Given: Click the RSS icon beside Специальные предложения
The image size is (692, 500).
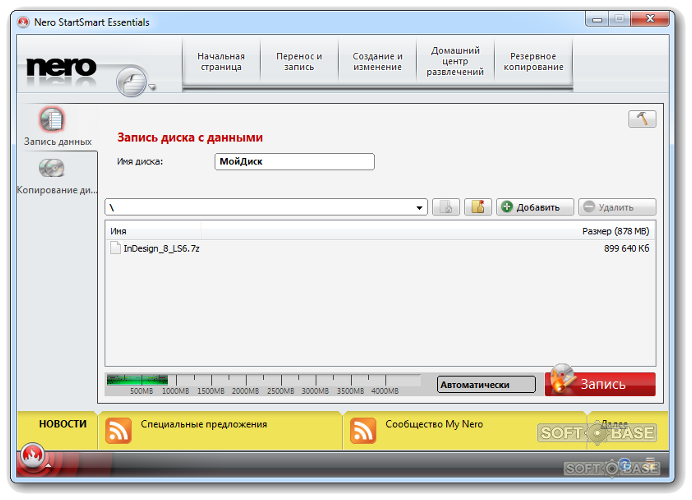Looking at the screenshot, I should (x=119, y=430).
